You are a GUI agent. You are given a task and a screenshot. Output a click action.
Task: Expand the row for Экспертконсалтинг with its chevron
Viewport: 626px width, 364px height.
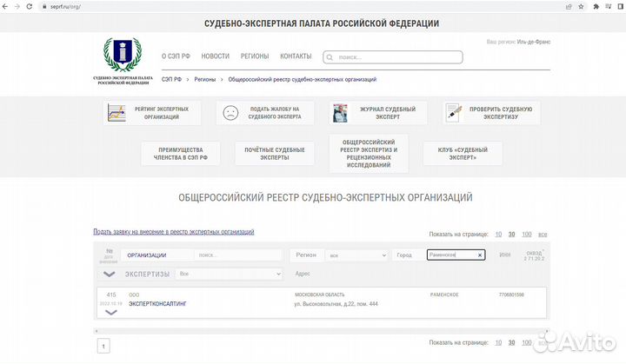pos(110,313)
